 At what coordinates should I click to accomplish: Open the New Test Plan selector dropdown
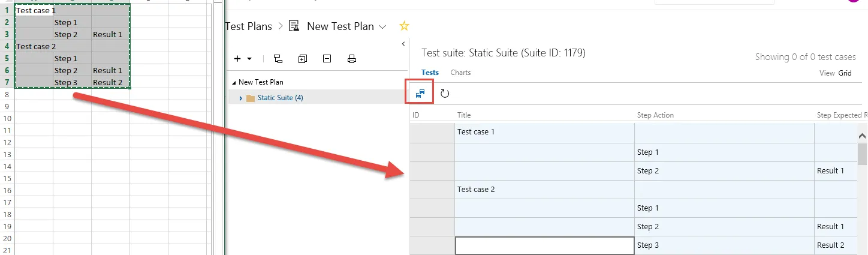383,26
